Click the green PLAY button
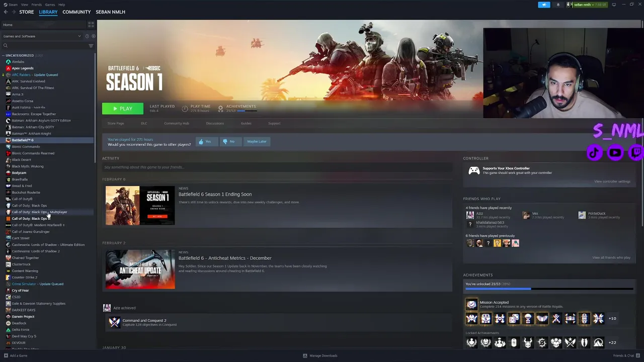Image resolution: width=644 pixels, height=362 pixels. [x=123, y=109]
